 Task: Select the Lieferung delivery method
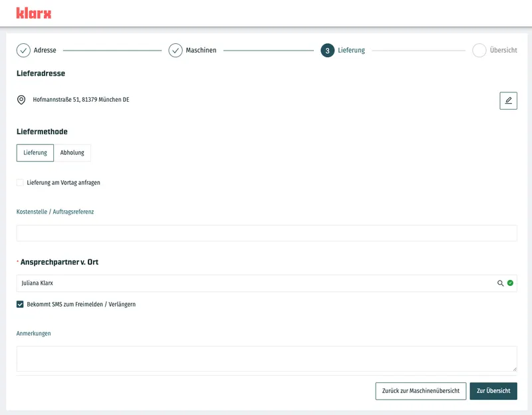coord(35,153)
